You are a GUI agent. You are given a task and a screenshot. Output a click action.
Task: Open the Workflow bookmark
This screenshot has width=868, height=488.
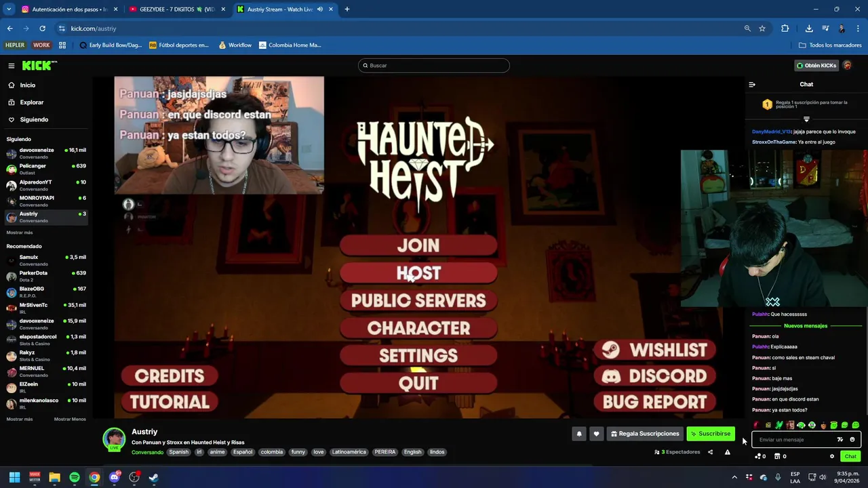pos(235,45)
